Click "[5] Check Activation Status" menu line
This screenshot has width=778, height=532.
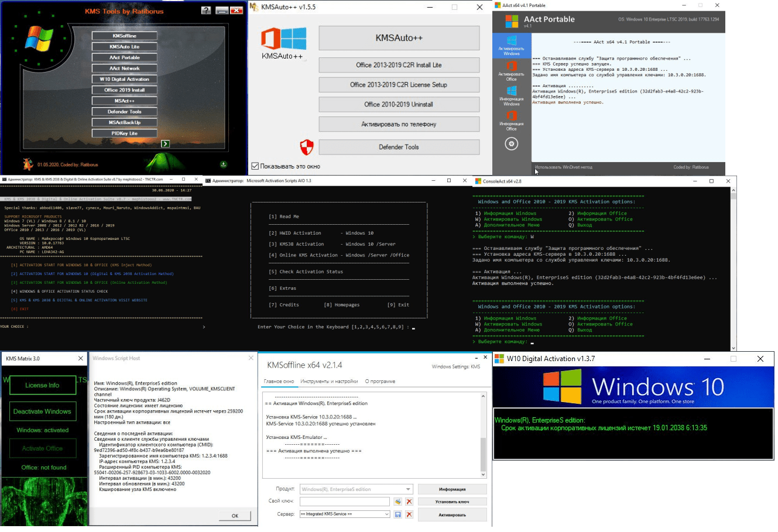point(306,272)
